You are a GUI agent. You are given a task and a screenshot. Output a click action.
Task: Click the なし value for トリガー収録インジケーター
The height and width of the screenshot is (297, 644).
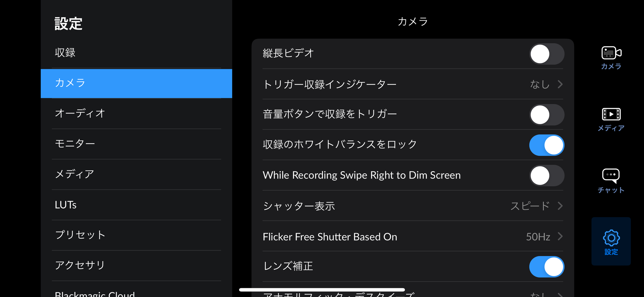(540, 84)
